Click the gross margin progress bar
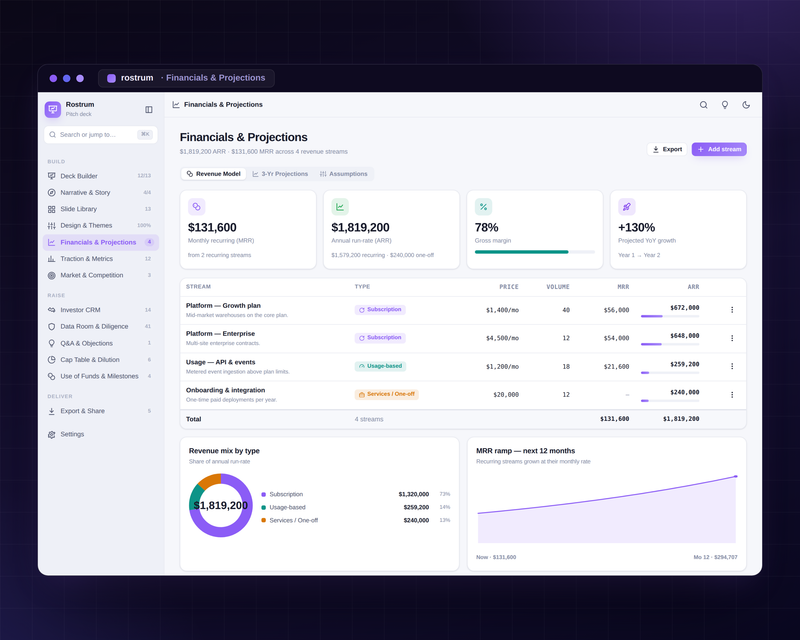This screenshot has height=640, width=800. coord(535,252)
